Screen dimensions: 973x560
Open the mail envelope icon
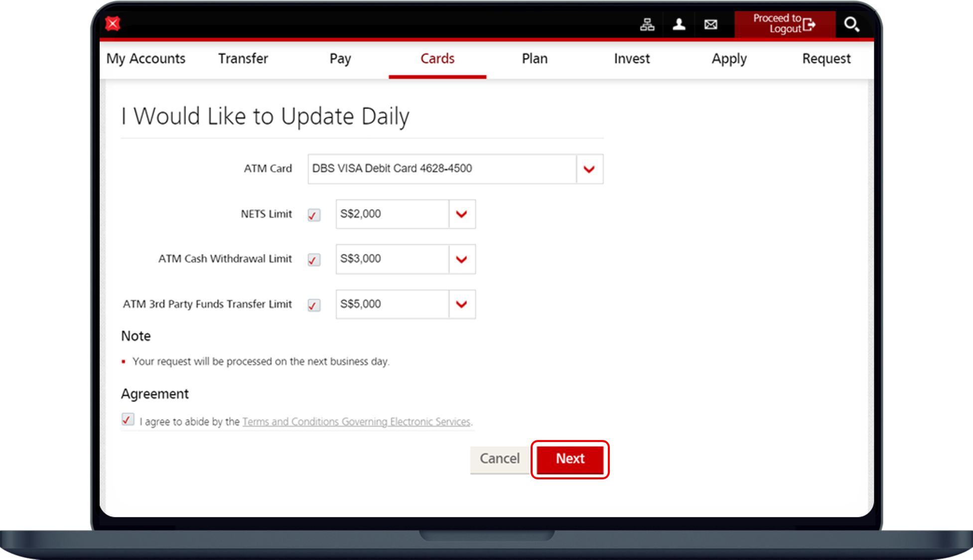(710, 24)
